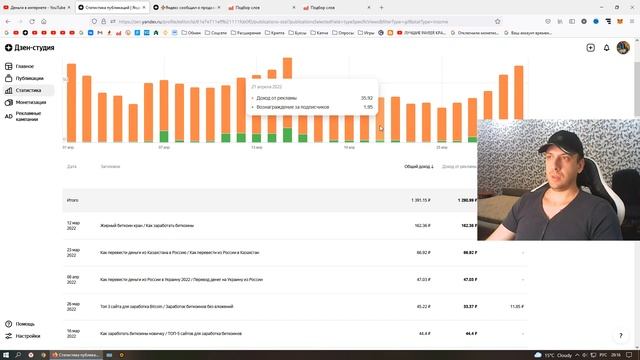640x360 pixels.
Task: Click the last orange bar of the chart
Action: coord(518,92)
